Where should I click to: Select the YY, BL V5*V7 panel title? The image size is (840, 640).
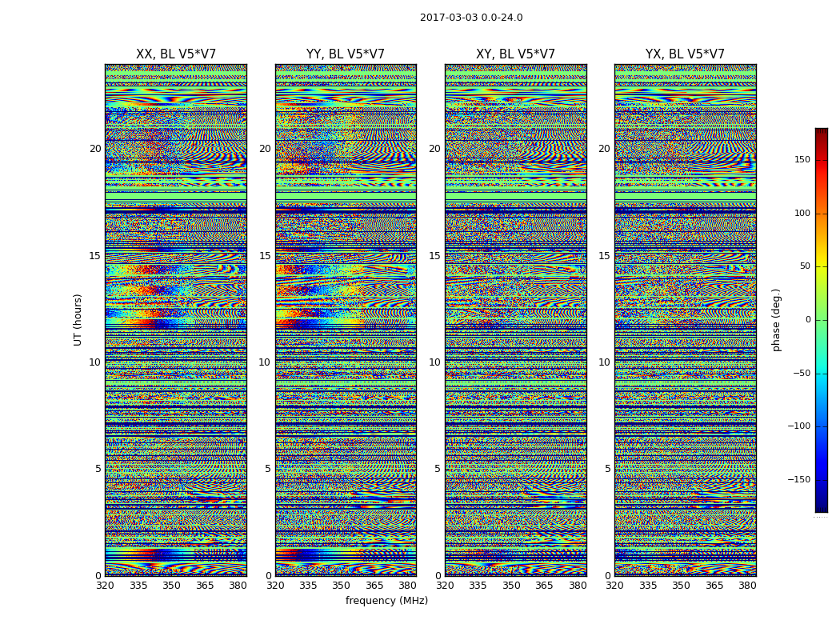click(x=346, y=54)
